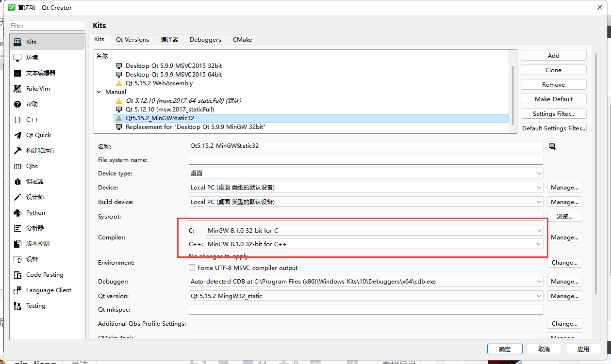Viewport: 611px width, 364px height.
Task: Click the kit icon button beside name field
Action: (552, 146)
